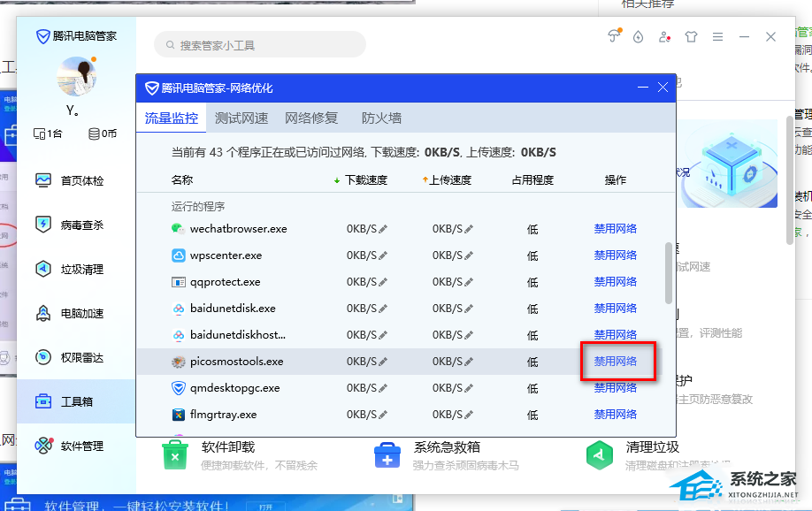
Task: Edit download limit pencil for wechatbrowser.exe
Action: [x=383, y=229]
